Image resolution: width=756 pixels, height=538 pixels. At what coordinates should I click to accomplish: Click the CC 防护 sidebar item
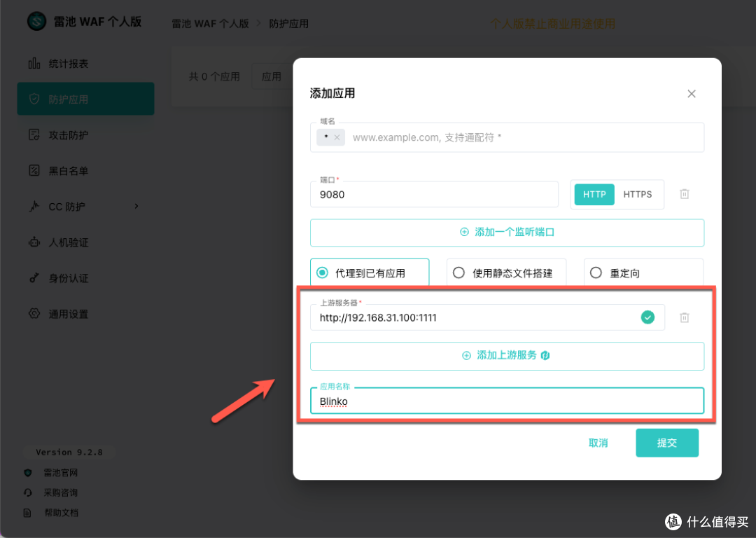point(85,207)
